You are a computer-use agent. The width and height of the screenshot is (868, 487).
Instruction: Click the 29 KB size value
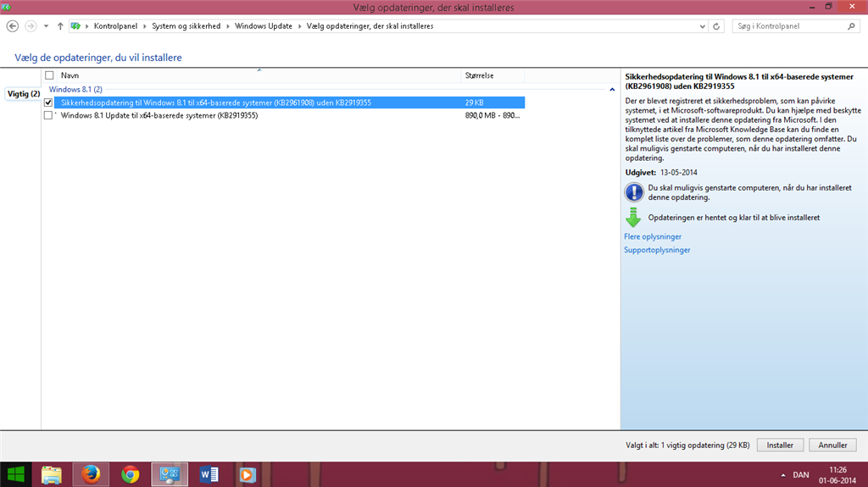tap(475, 102)
